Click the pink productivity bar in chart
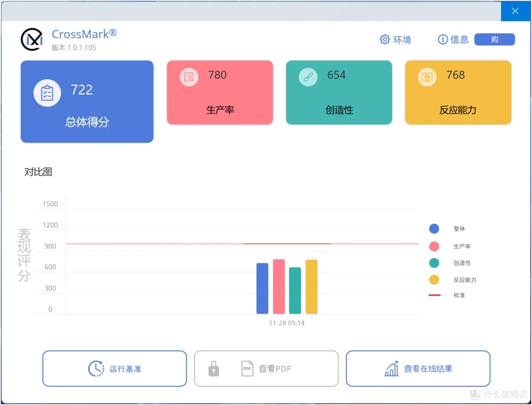 (x=278, y=286)
